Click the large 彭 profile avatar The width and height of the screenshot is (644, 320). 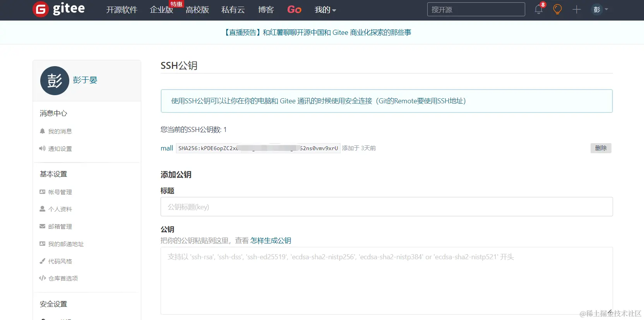coord(55,80)
